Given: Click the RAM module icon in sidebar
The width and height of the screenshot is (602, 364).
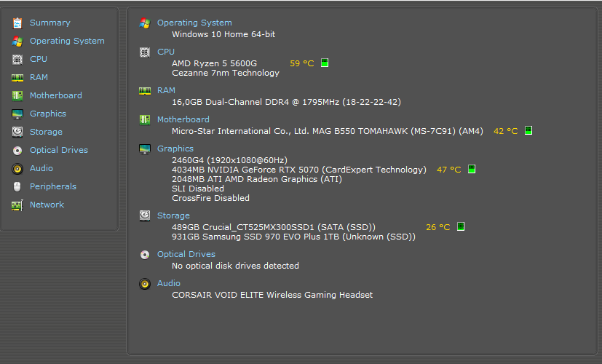Looking at the screenshot, I should click(x=17, y=78).
